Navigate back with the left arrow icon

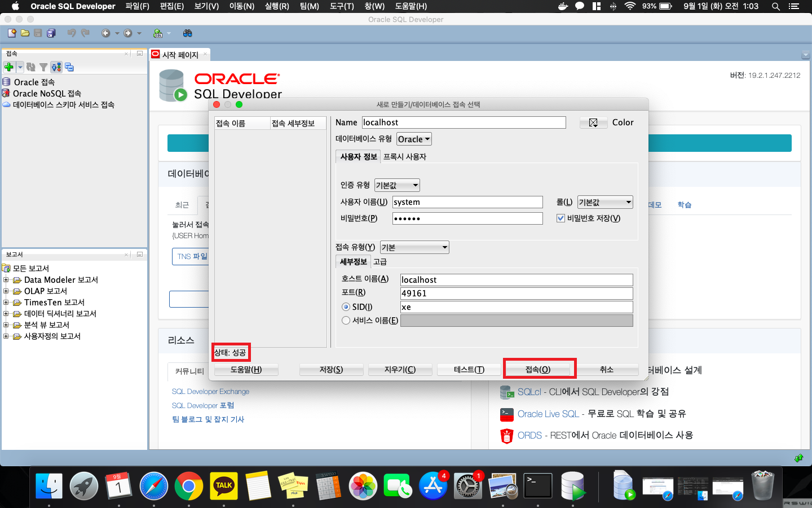105,33
